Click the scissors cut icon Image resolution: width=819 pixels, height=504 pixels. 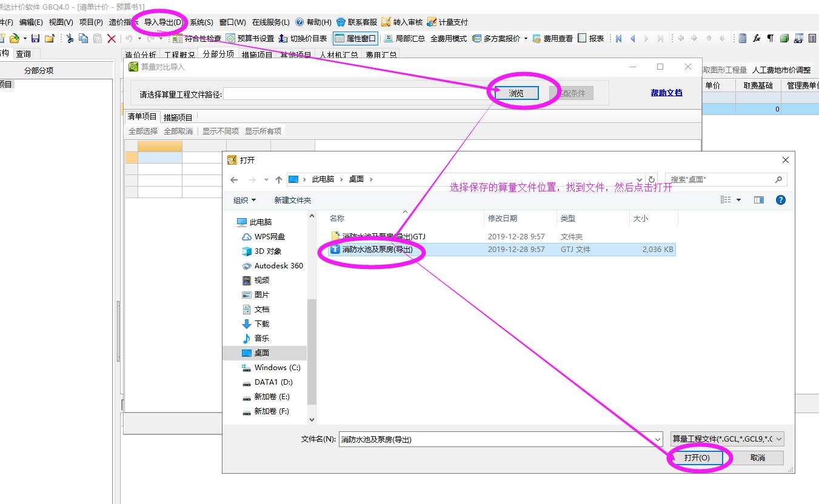point(70,38)
